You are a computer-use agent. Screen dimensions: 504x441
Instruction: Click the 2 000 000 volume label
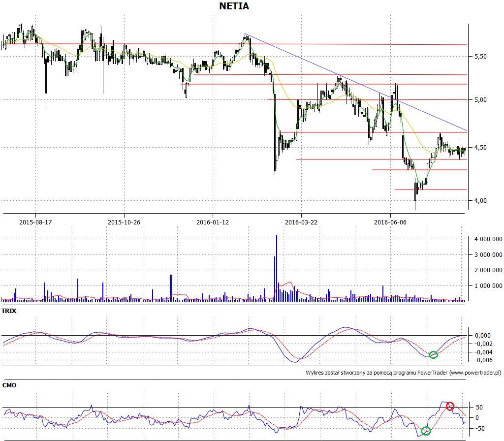[x=488, y=270]
